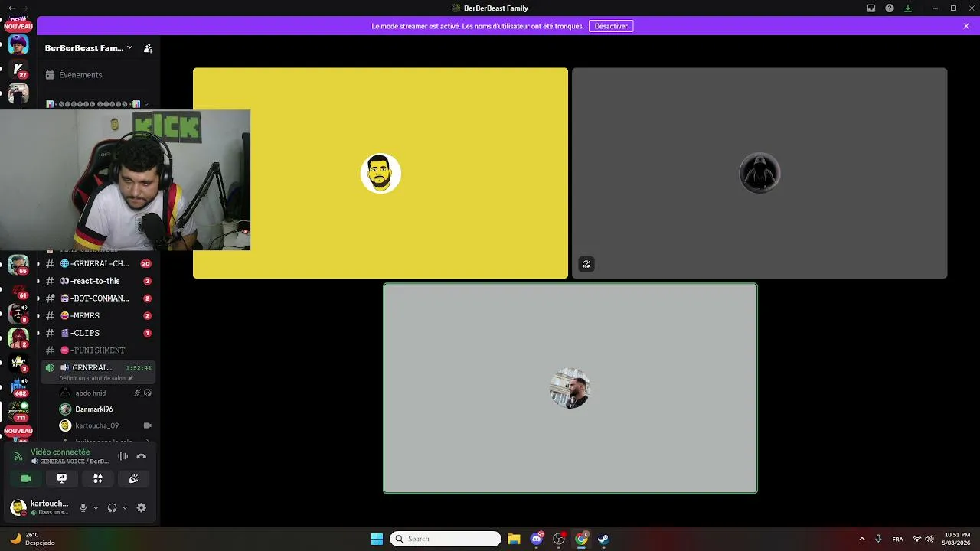Image resolution: width=980 pixels, height=551 pixels.
Task: Click the bearded cartoon avatar in the yellow tile
Action: (381, 174)
